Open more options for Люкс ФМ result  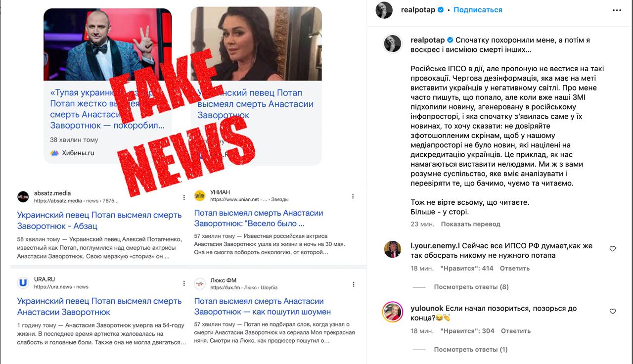[353, 284]
